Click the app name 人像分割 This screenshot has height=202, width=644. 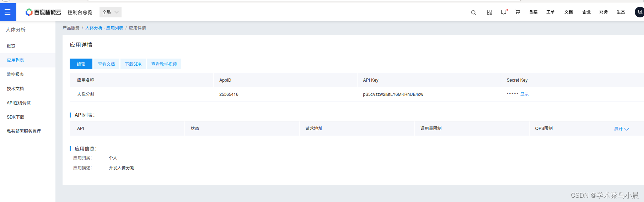point(86,94)
